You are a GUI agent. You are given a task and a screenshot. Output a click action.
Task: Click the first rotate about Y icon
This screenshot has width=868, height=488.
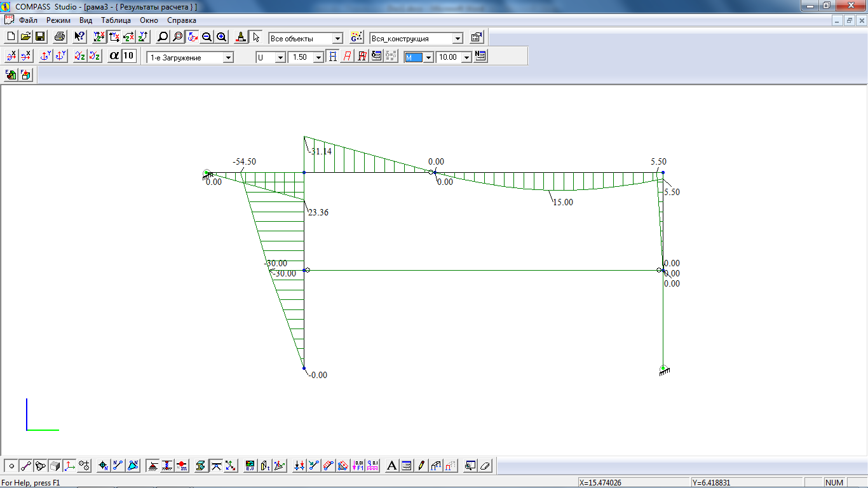click(46, 56)
